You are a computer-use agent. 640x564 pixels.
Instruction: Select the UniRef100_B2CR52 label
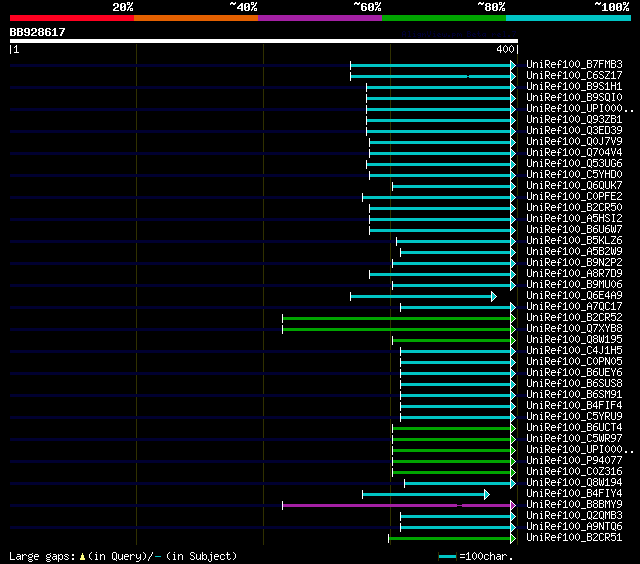[x=574, y=318]
